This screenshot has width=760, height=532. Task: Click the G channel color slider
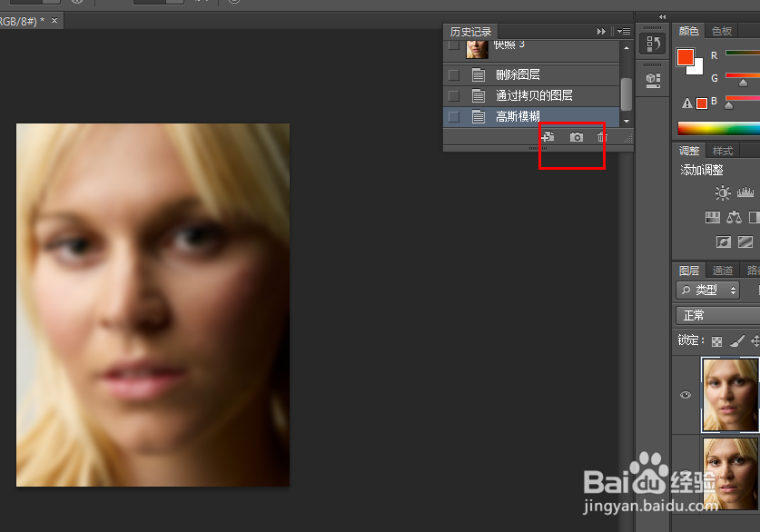click(x=743, y=75)
